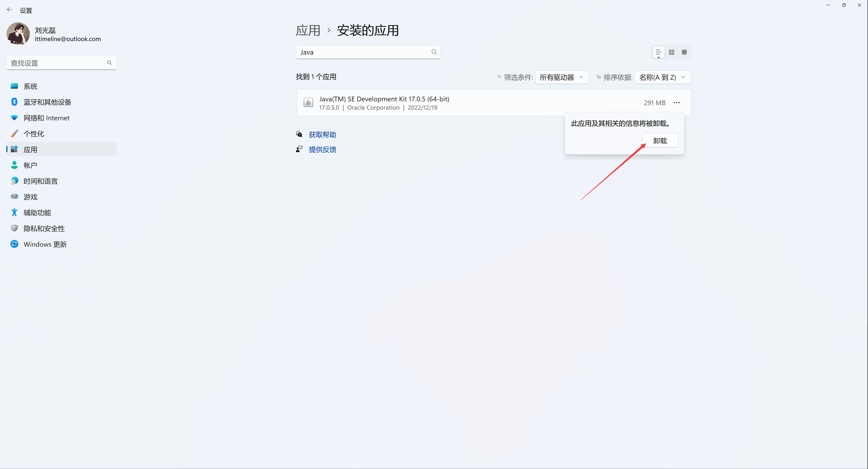Minimize the Settings window
868x469 pixels.
click(x=828, y=5)
